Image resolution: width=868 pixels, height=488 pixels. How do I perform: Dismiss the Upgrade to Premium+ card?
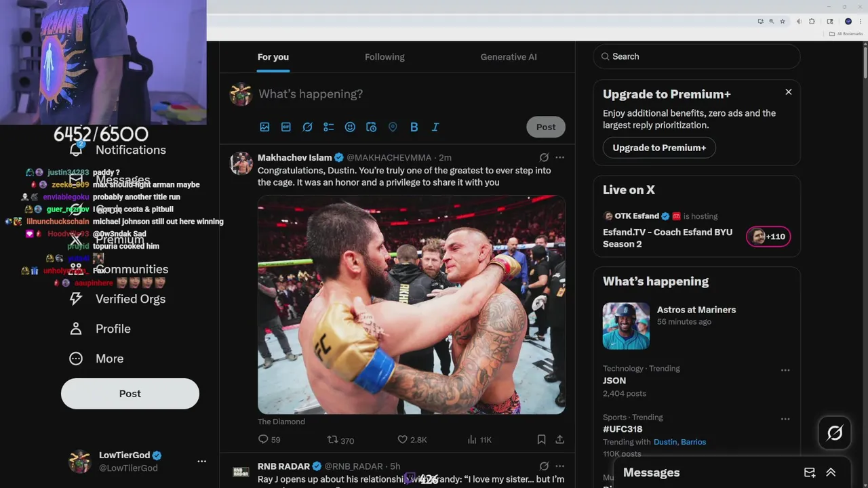pyautogui.click(x=788, y=92)
